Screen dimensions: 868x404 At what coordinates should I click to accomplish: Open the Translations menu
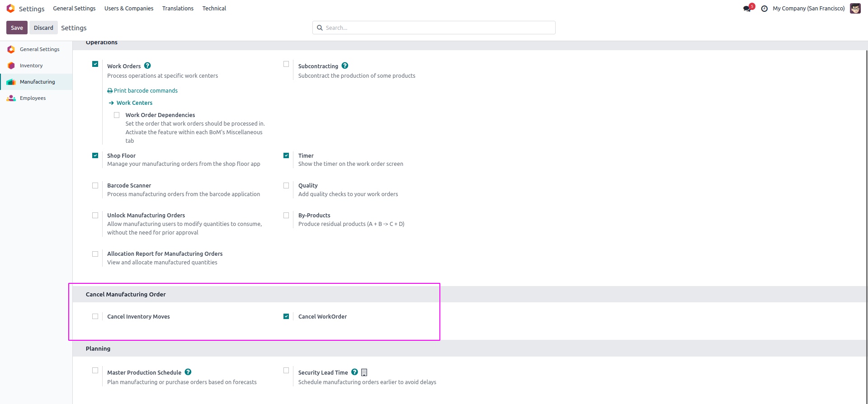[x=178, y=9]
